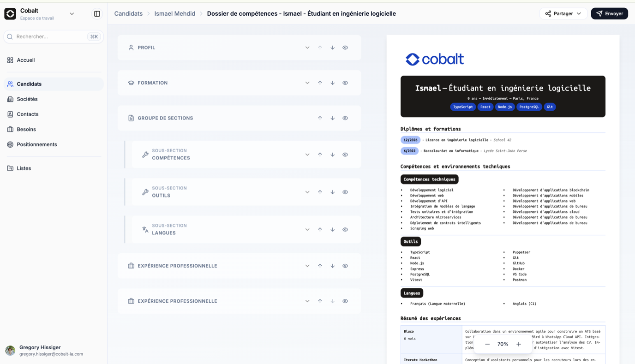This screenshot has width=635, height=364.
Task: Move Compétences sub-section down
Action: (x=332, y=155)
